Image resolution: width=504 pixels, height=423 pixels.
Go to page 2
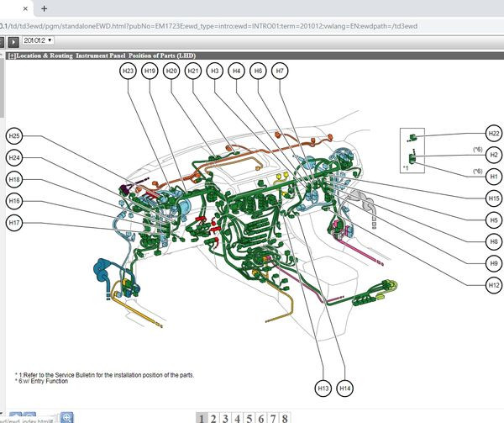click(x=214, y=418)
